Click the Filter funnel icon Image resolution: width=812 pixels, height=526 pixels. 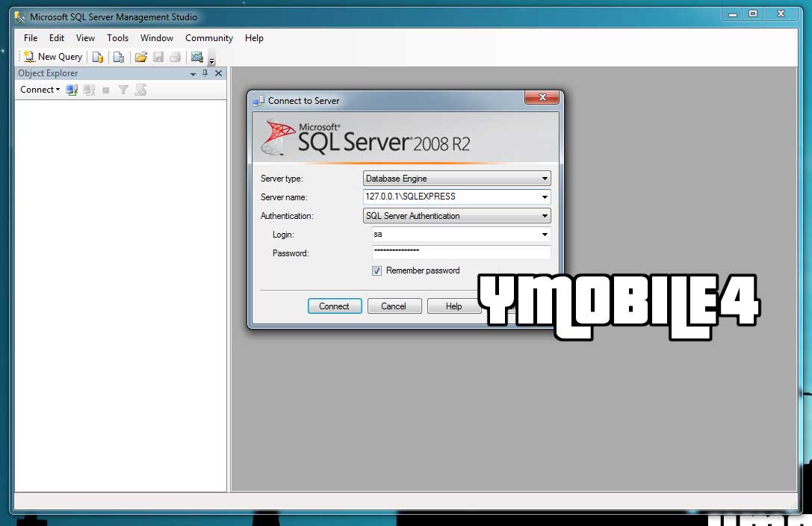123,90
